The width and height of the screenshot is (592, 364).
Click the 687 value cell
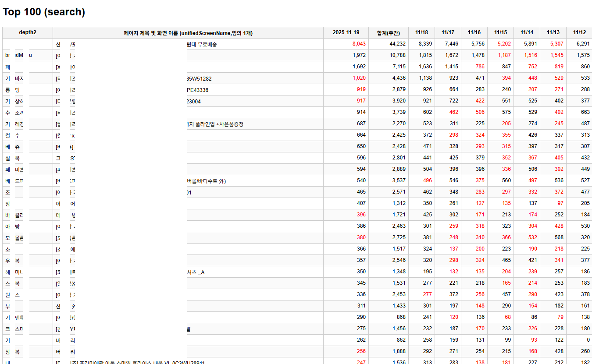pos(346,124)
